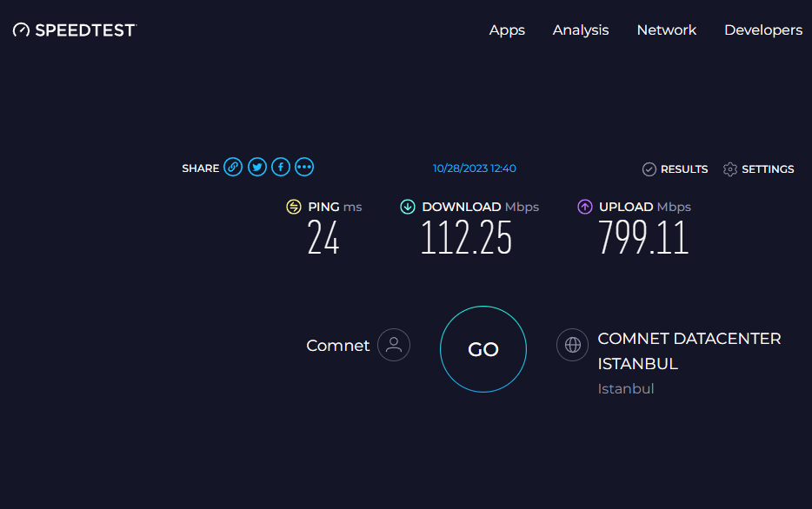Open the Apps menu

pos(507,30)
